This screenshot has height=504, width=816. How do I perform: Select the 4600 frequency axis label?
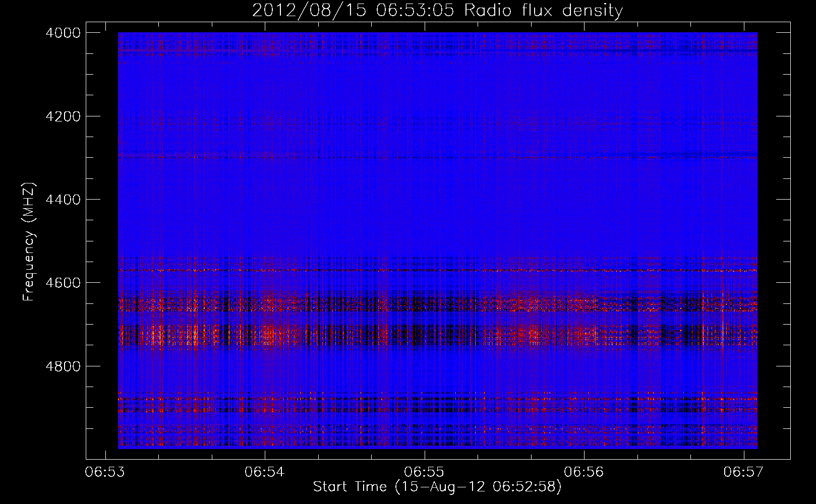(x=63, y=283)
